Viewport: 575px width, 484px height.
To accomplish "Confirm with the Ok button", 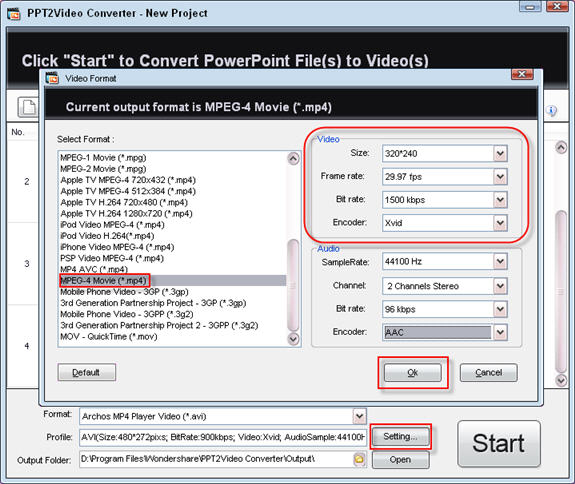I will tap(413, 373).
